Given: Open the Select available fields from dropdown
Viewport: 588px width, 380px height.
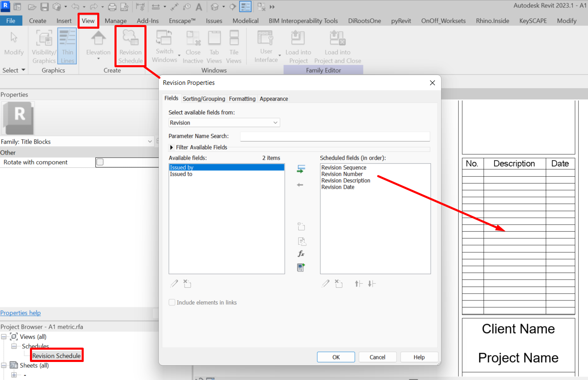Looking at the screenshot, I should click(224, 123).
